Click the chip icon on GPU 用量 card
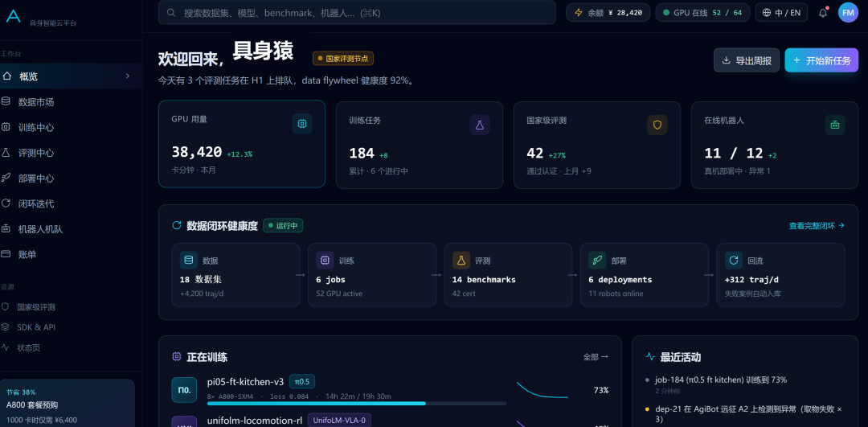Viewport: 868px width, 427px height. tap(302, 124)
